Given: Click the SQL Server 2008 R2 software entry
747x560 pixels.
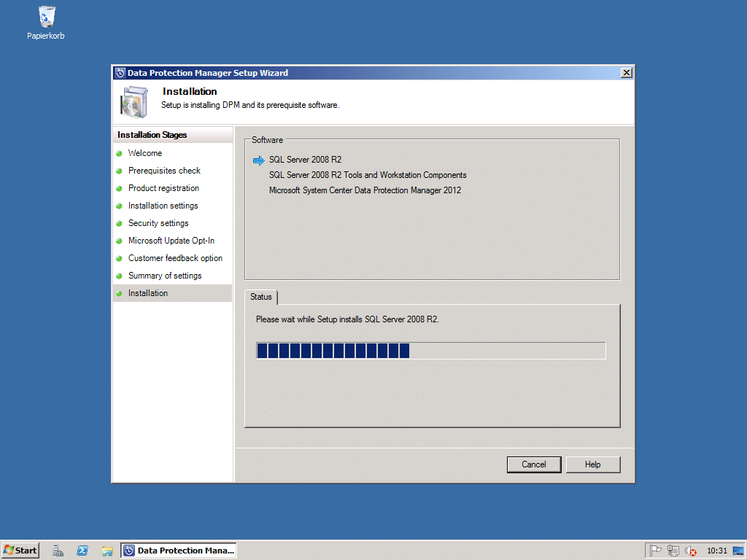Looking at the screenshot, I should (305, 160).
